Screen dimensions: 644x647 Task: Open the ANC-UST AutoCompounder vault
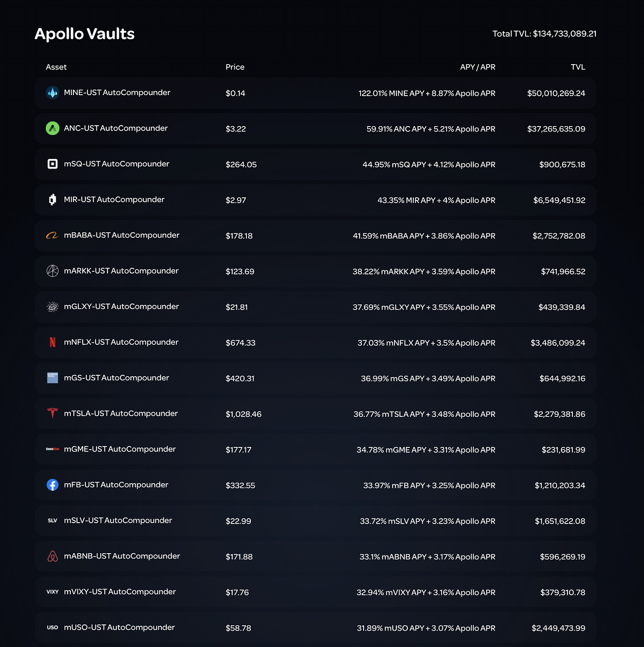click(315, 129)
